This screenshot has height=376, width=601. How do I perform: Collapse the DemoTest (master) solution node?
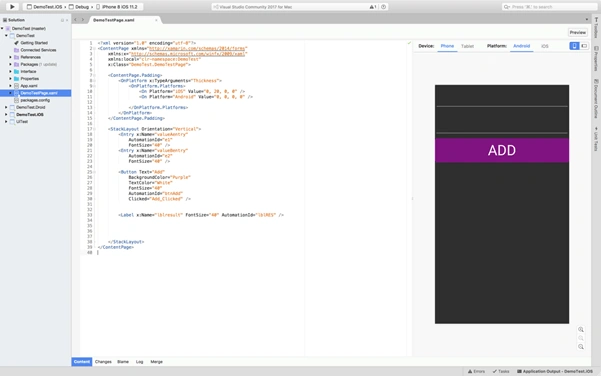coord(2,28)
